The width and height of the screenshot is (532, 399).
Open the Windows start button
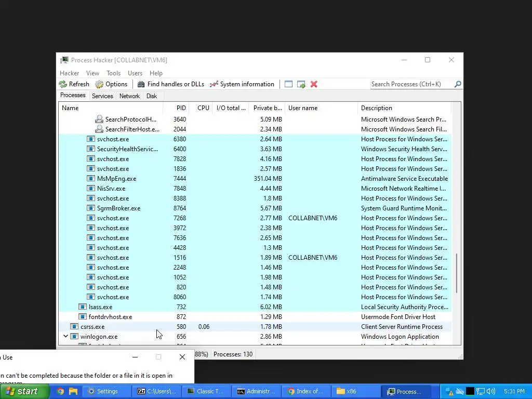[x=24, y=391]
